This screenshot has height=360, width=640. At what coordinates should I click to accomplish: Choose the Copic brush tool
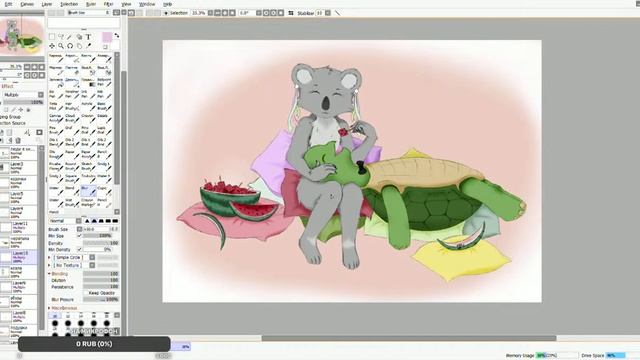click(104, 190)
